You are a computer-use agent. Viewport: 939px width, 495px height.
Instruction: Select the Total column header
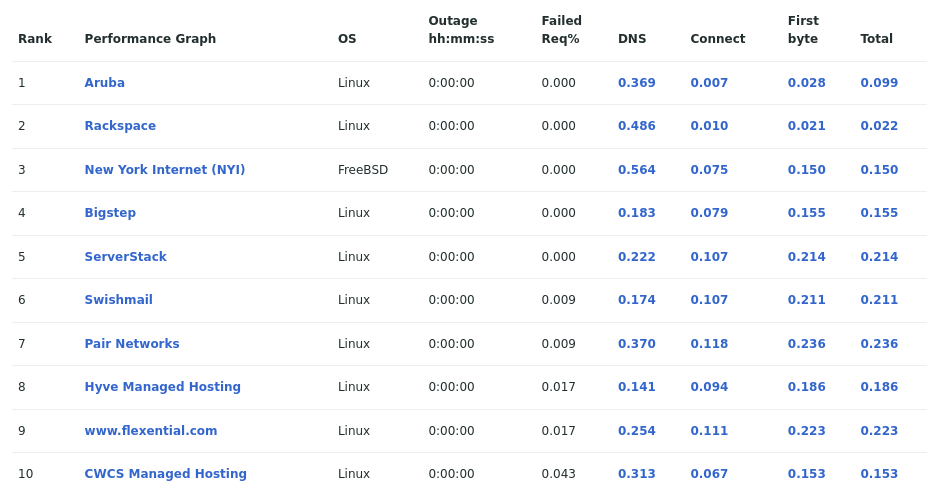[876, 38]
